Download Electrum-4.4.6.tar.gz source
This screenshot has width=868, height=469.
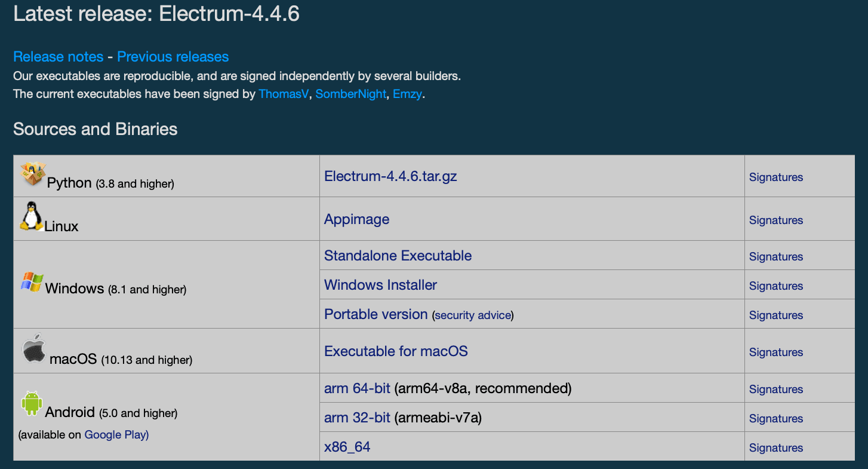pyautogui.click(x=390, y=176)
